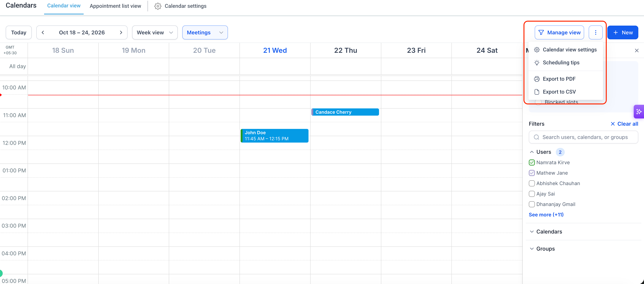The image size is (644, 284).
Task: Select Scheduling tips menu item
Action: point(565,63)
